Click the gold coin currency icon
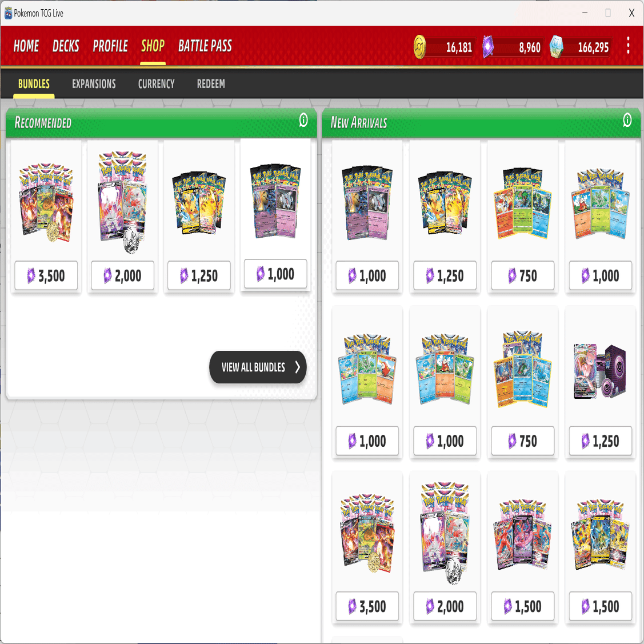Image resolution: width=644 pixels, height=644 pixels. coord(420,47)
